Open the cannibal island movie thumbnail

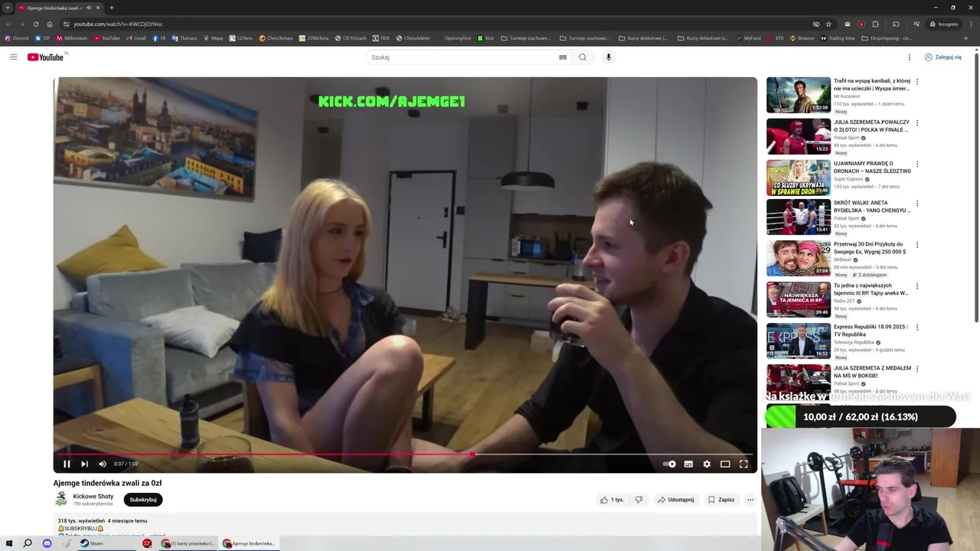pyautogui.click(x=799, y=95)
